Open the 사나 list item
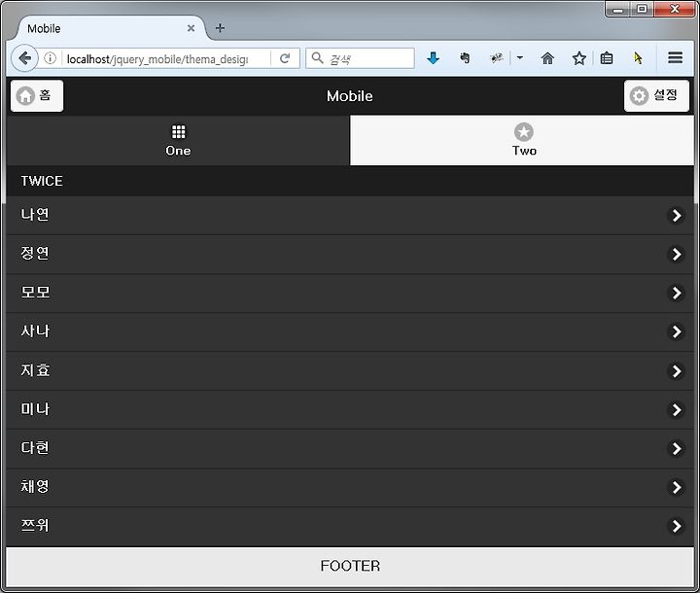700x593 pixels. tap(350, 331)
